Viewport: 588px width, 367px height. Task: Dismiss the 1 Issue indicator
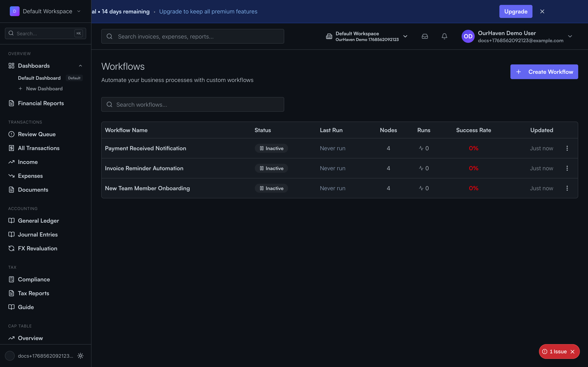[572, 351]
